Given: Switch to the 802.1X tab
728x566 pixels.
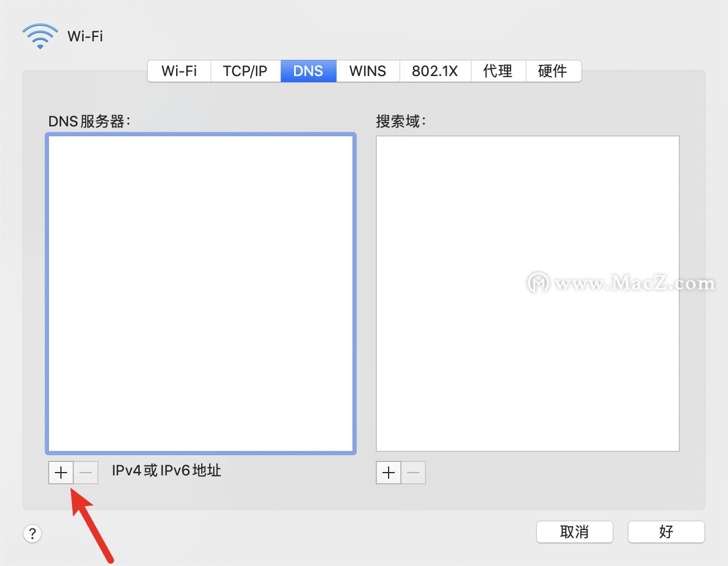Looking at the screenshot, I should 435,71.
